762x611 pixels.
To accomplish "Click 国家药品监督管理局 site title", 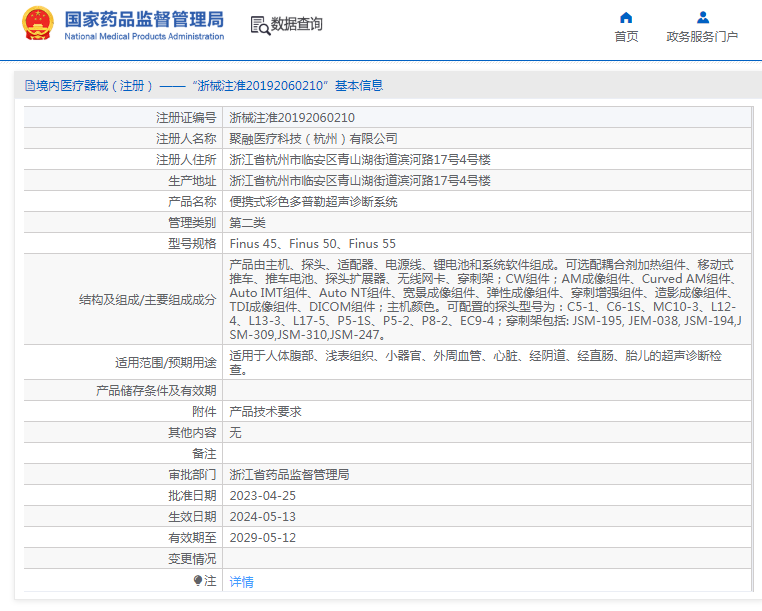I will coord(144,19).
